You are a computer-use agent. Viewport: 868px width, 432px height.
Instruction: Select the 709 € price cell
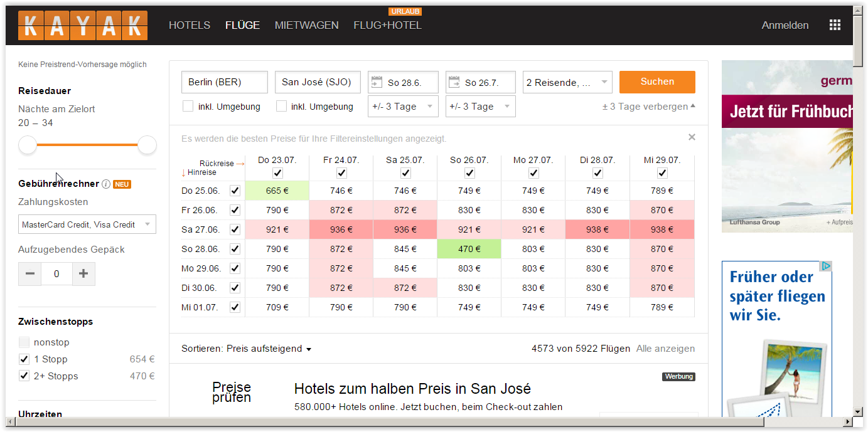pos(277,307)
